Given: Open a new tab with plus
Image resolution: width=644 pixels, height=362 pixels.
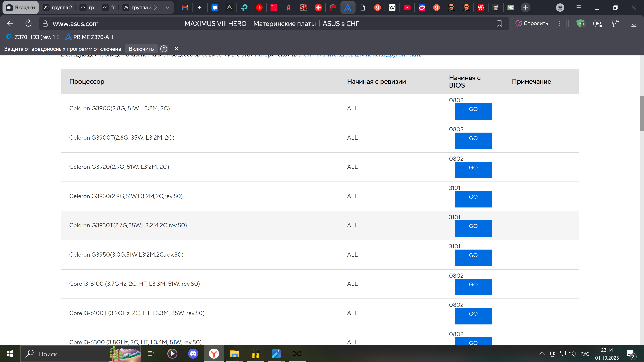Looking at the screenshot, I should 525,8.
